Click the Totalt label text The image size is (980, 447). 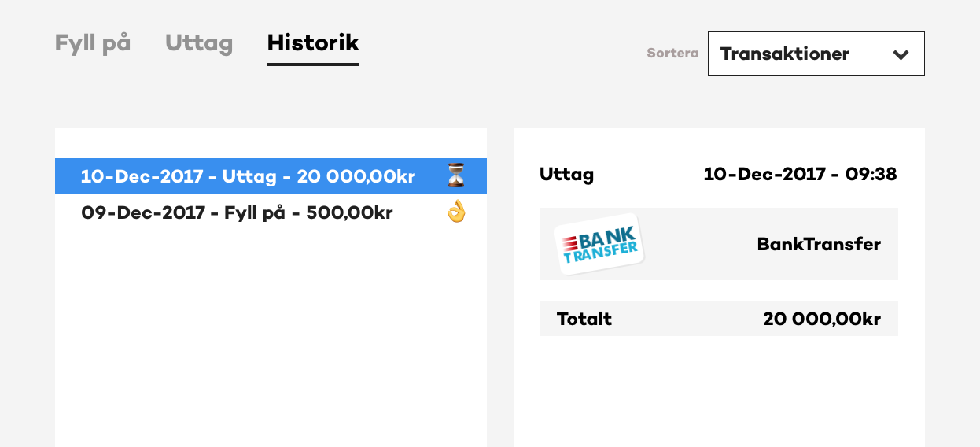584,319
